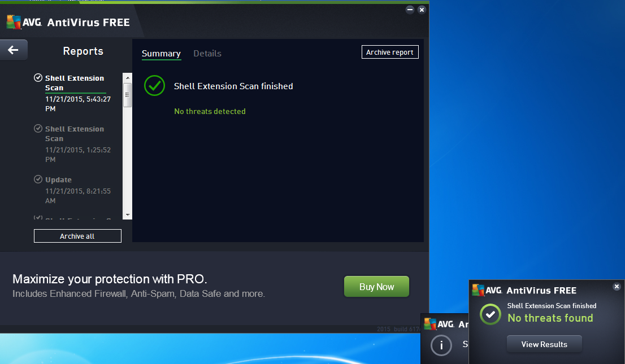Click the Shell Extension Scan finished heading
This screenshot has height=364, width=625.
pyautogui.click(x=233, y=86)
